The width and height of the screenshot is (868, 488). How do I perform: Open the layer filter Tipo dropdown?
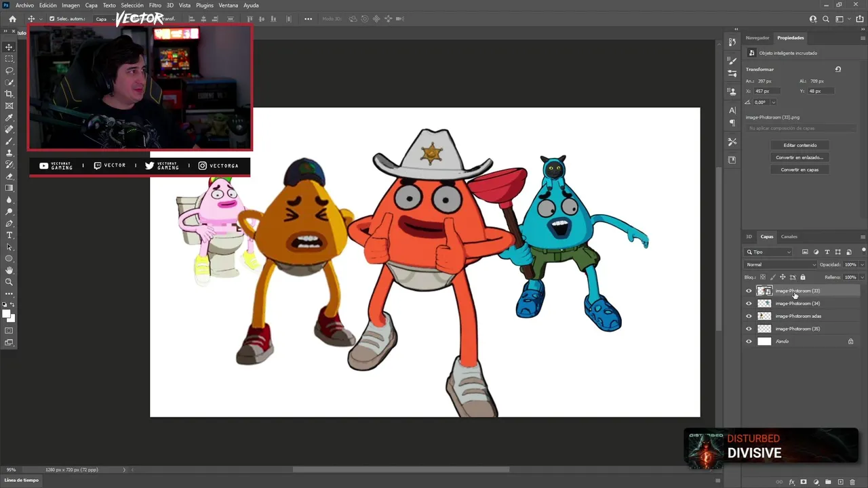pos(768,252)
